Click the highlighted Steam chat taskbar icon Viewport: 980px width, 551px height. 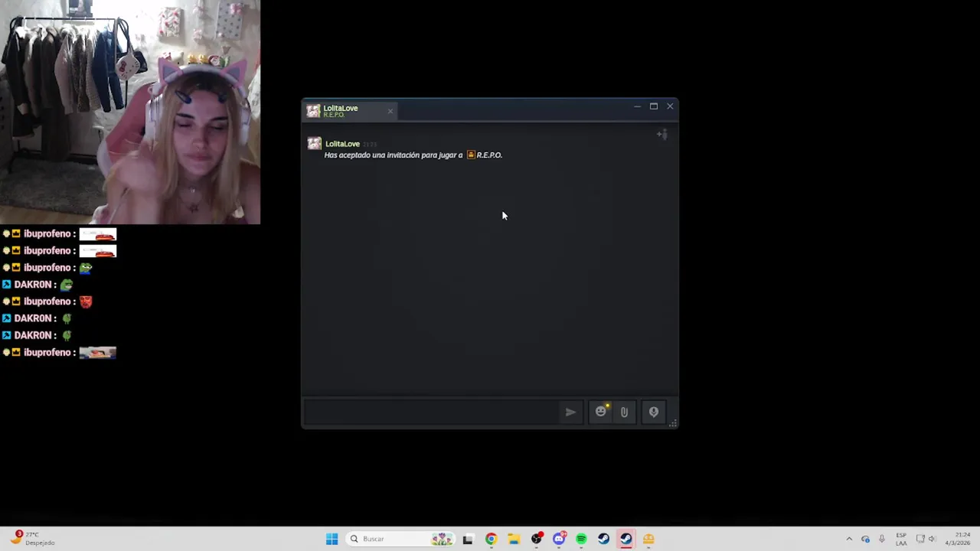pyautogui.click(x=626, y=539)
